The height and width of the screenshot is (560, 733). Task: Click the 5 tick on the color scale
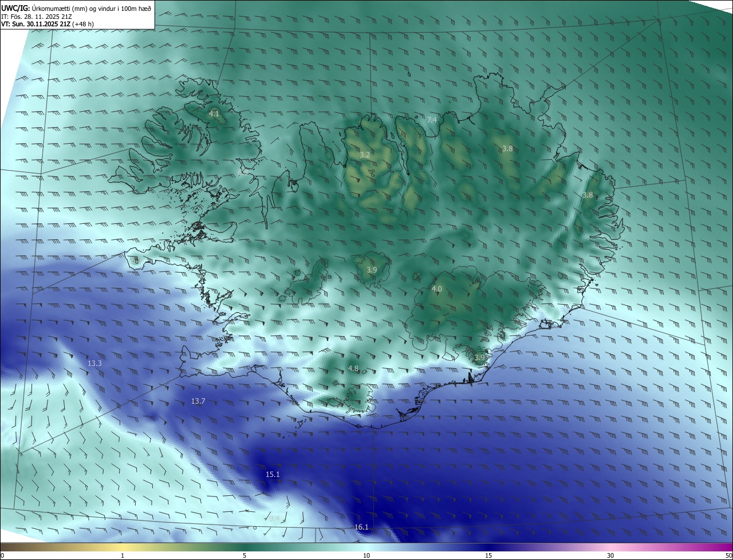click(x=245, y=555)
